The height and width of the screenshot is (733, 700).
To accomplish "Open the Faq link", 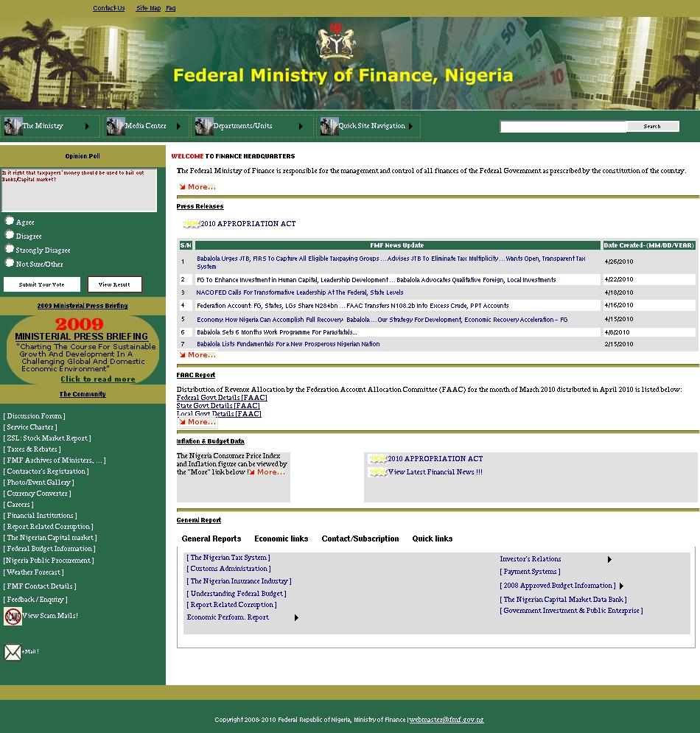I will 171,8.
